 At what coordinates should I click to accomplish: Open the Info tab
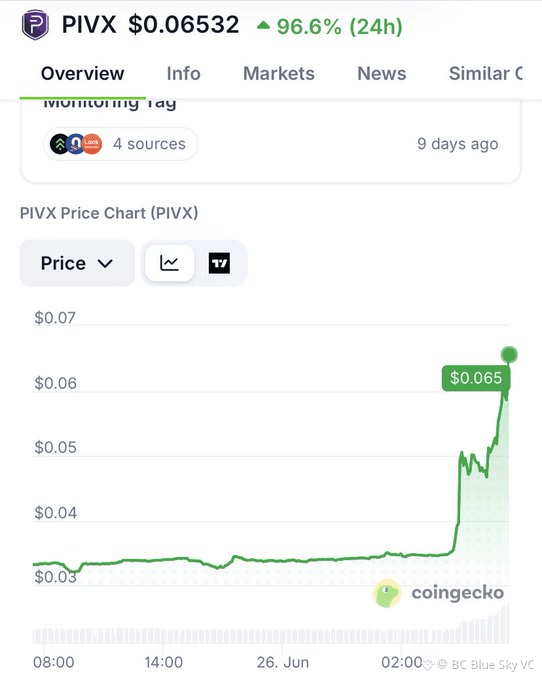pyautogui.click(x=183, y=74)
